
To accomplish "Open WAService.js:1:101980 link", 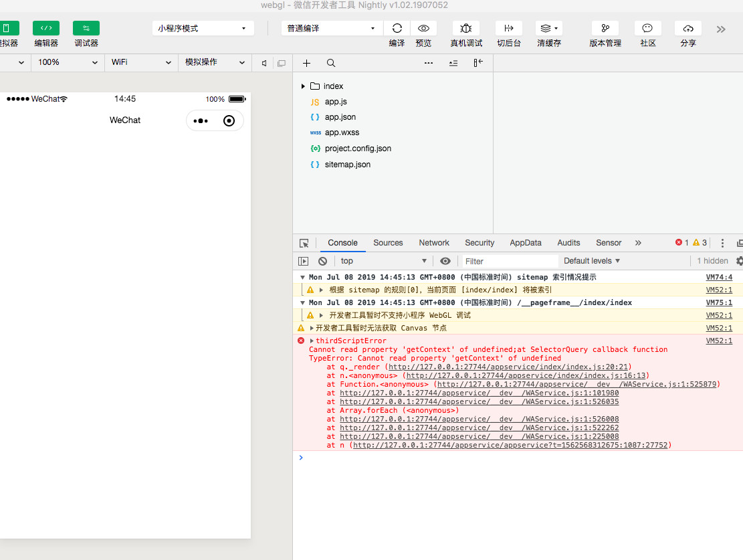I will 479,393.
